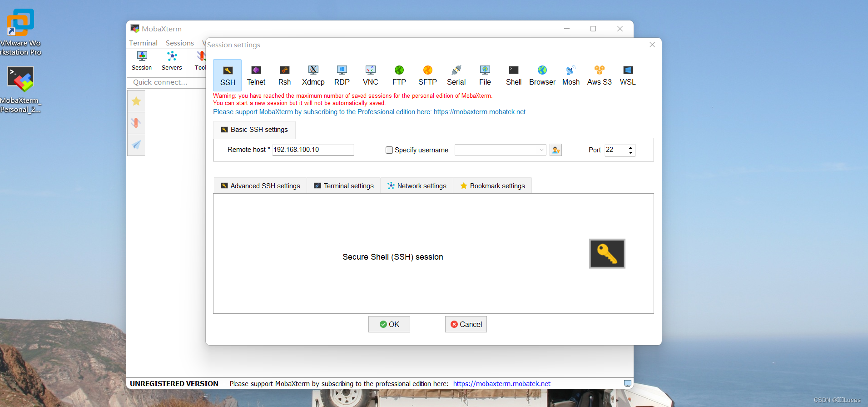This screenshot has width=868, height=407.
Task: Open the Terminal menu in MobaXterm
Action: point(143,43)
